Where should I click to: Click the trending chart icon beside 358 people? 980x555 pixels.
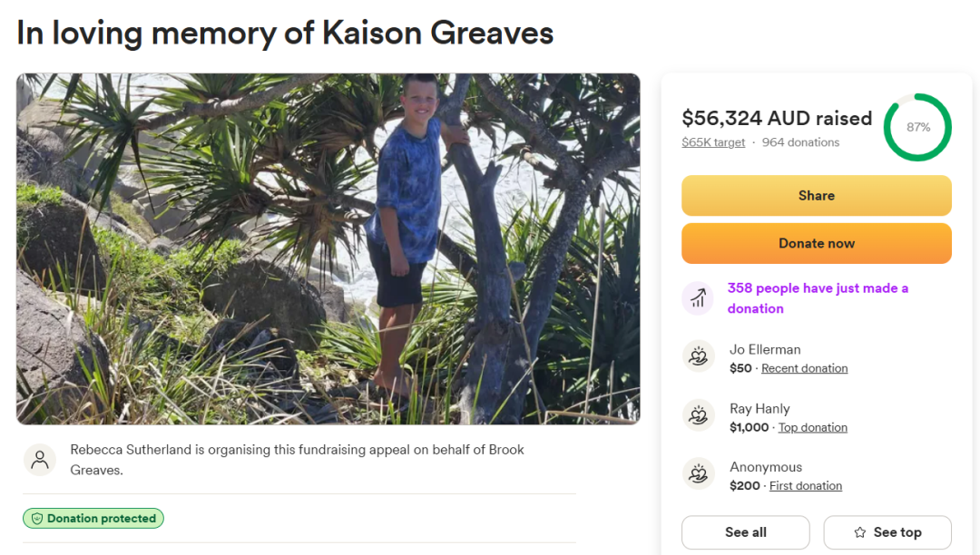click(698, 298)
